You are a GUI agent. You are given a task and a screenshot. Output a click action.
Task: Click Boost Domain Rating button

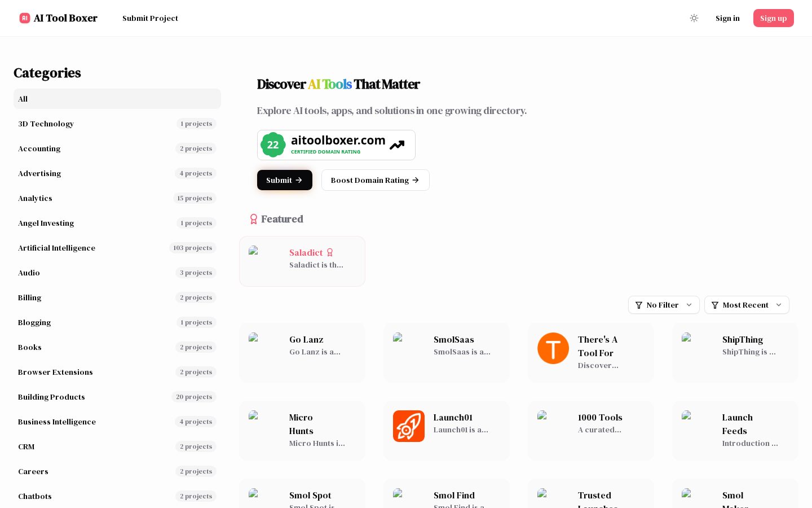(x=375, y=180)
